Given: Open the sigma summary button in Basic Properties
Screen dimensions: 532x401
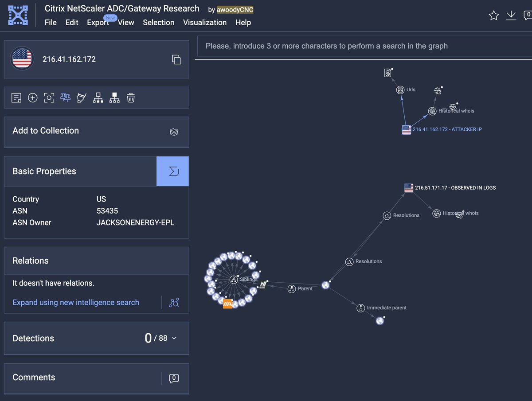Looking at the screenshot, I should pyautogui.click(x=173, y=171).
